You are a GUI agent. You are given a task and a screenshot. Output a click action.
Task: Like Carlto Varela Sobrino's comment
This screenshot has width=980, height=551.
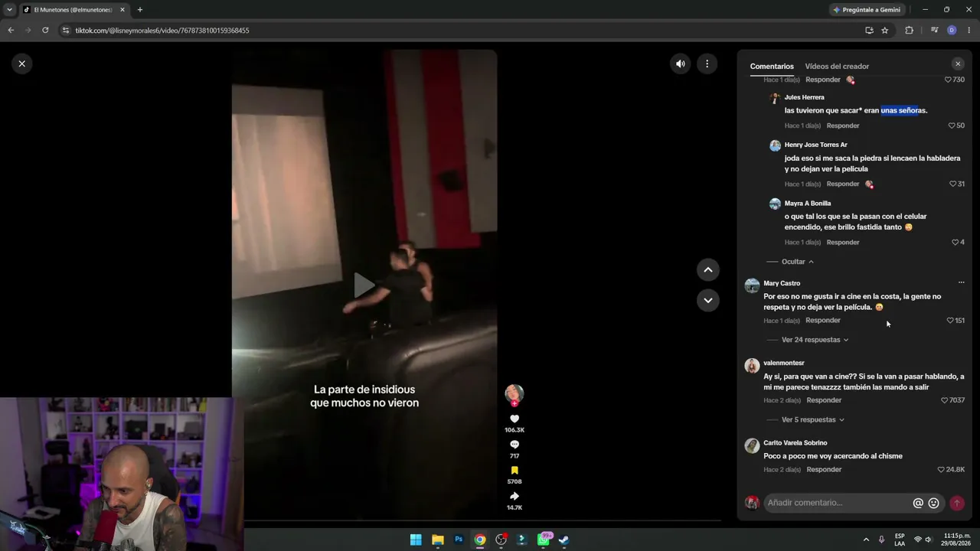(942, 470)
